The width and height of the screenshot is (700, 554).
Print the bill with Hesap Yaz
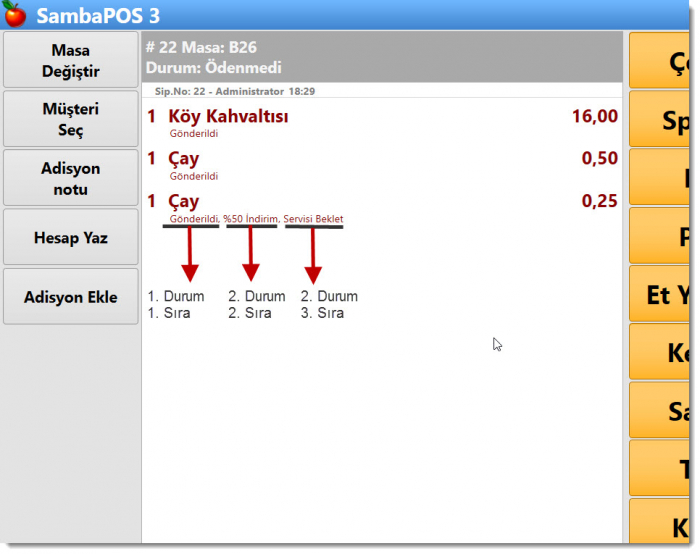(x=71, y=237)
